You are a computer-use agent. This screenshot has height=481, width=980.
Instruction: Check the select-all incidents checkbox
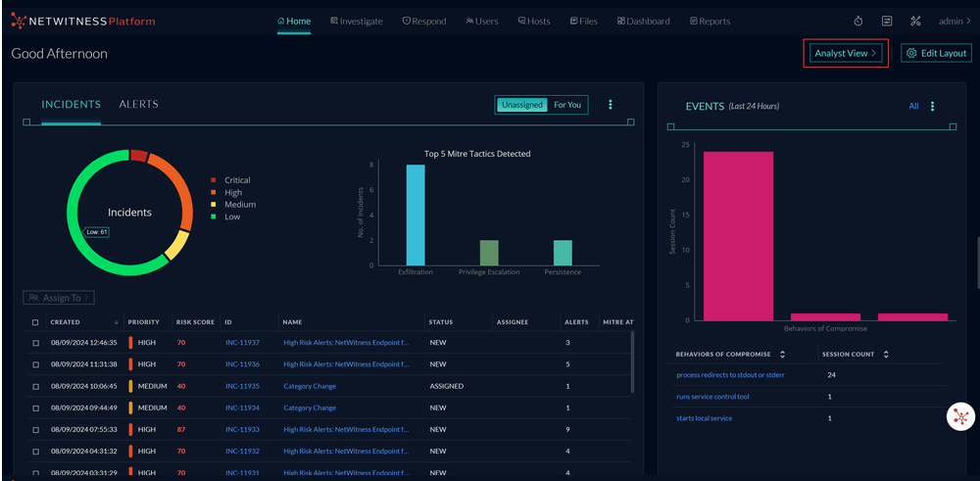(35, 322)
